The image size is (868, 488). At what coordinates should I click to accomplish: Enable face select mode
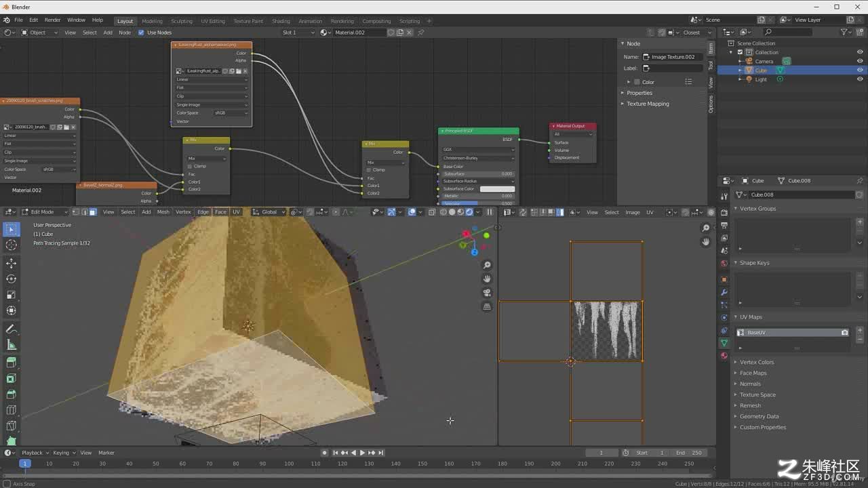(92, 212)
